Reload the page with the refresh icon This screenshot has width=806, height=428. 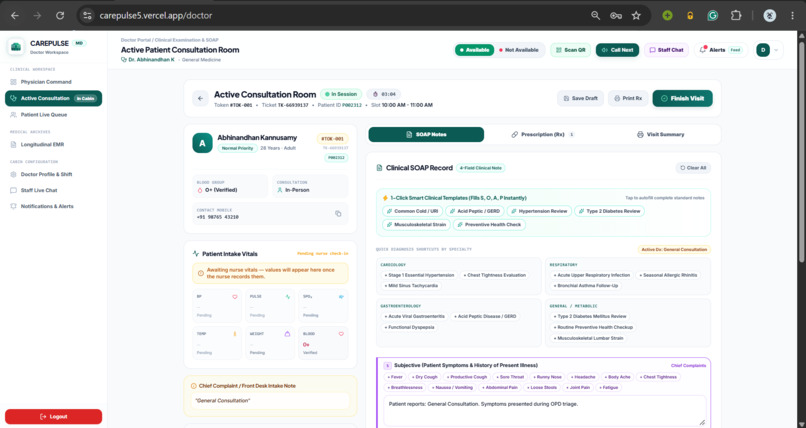coord(60,15)
